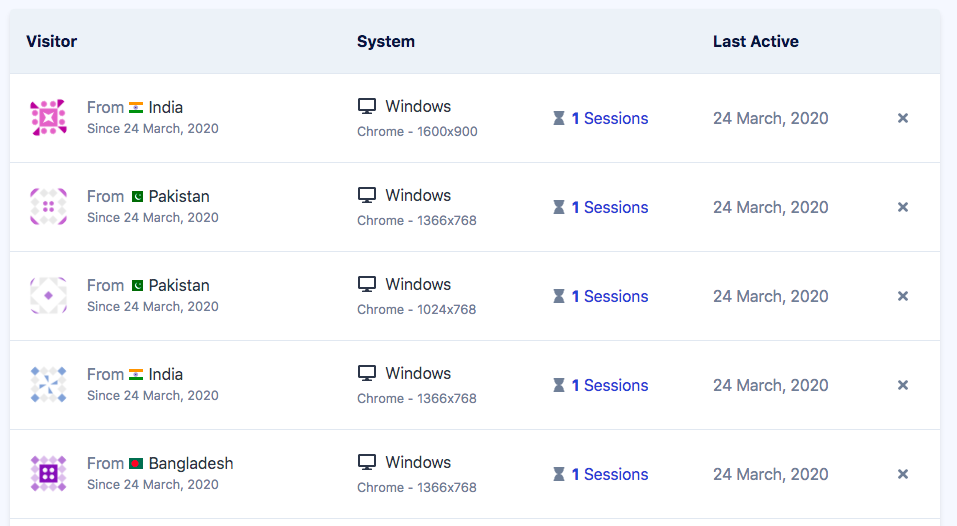View sessions of Pakistan visitor on 1366x768
This screenshot has height=526, width=957.
tap(609, 207)
